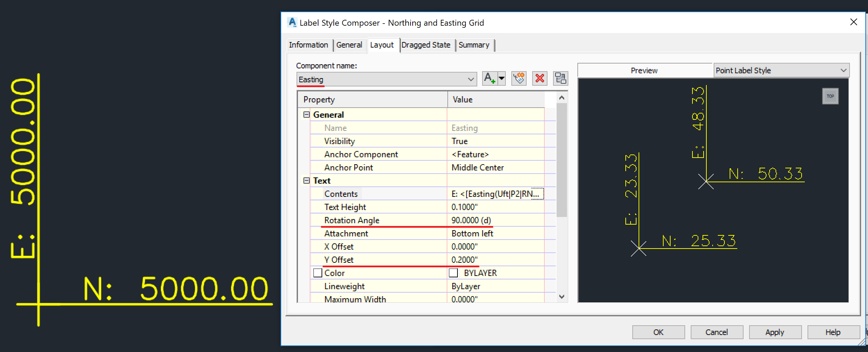Click the Apply button
This screenshot has width=868, height=352.
[775, 332]
